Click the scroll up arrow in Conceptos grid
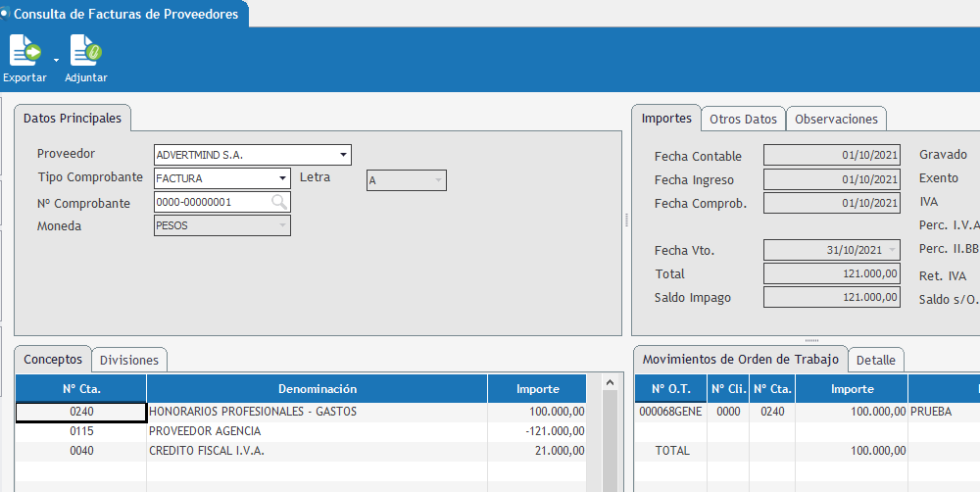The width and height of the screenshot is (980, 492). coord(610,382)
